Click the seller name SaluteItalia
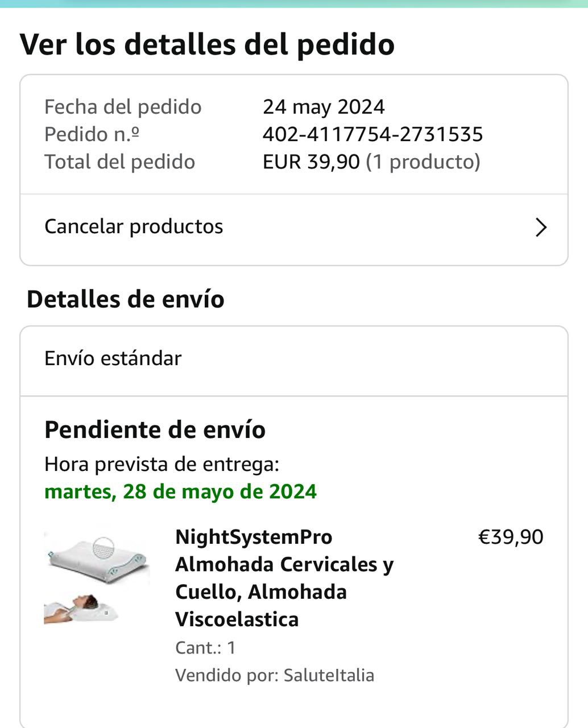The height and width of the screenshot is (728, 588). point(329,675)
